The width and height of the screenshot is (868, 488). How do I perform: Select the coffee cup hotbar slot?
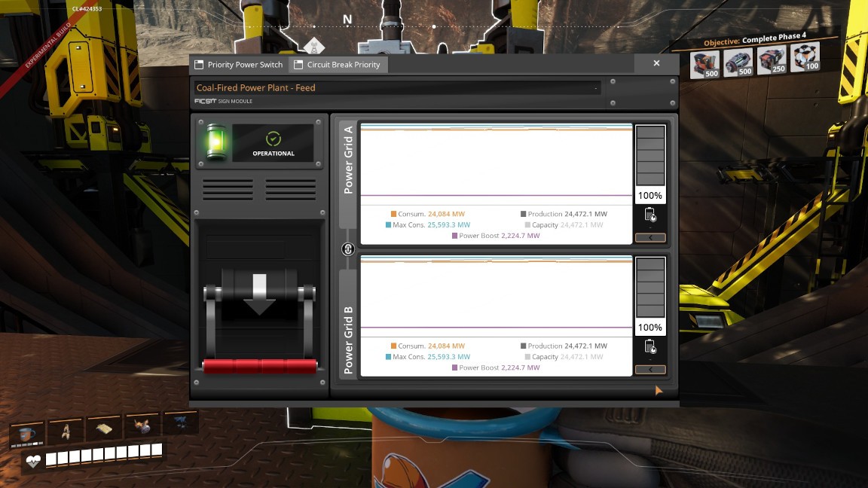click(28, 432)
